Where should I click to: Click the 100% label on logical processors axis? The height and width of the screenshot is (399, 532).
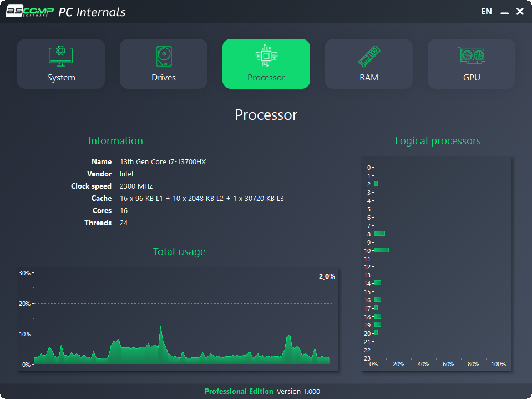point(498,364)
